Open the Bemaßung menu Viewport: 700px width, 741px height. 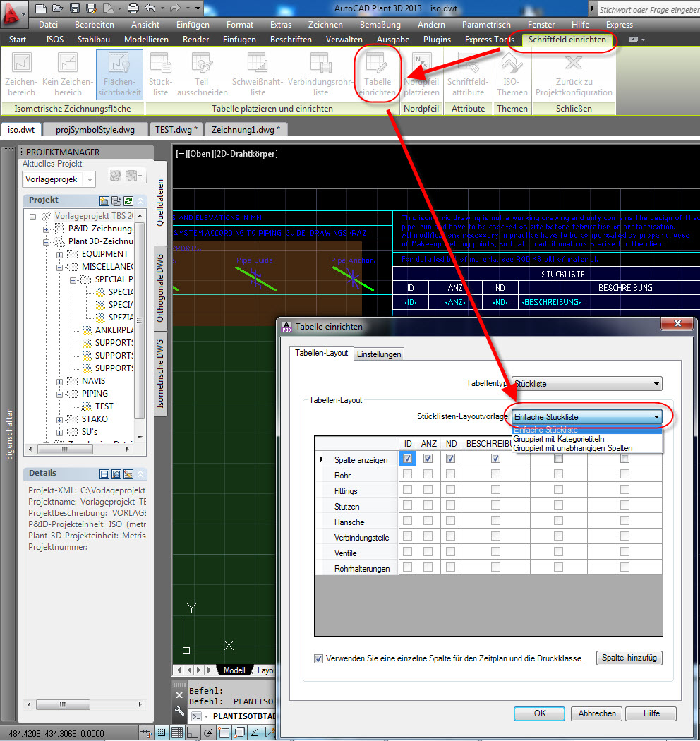coord(380,25)
